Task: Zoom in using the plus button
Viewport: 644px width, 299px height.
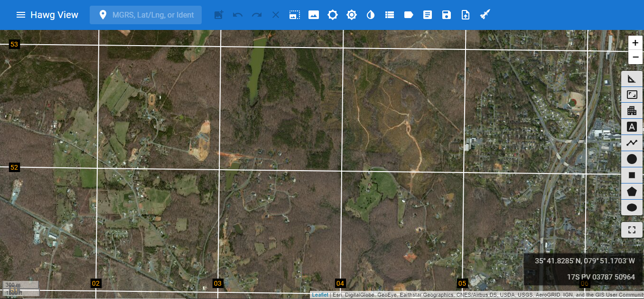Action: (635, 42)
